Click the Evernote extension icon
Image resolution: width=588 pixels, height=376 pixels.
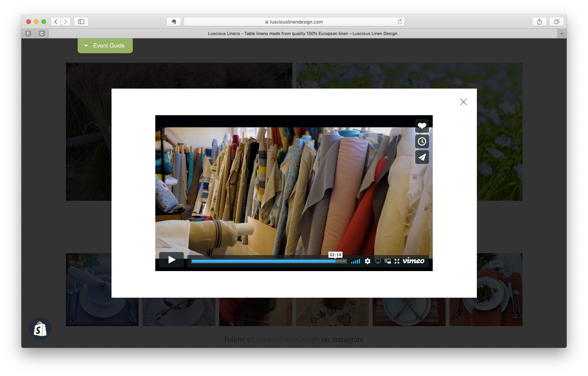[x=174, y=22]
